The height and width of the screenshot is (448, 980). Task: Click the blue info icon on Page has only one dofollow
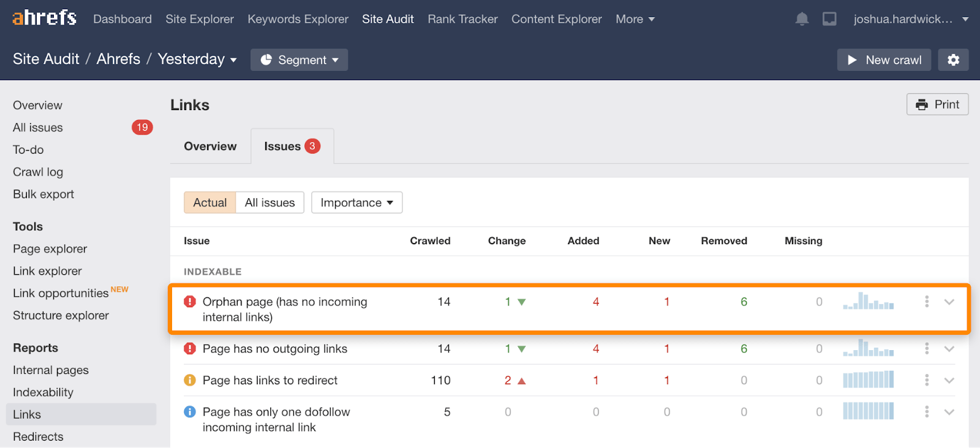tap(190, 412)
